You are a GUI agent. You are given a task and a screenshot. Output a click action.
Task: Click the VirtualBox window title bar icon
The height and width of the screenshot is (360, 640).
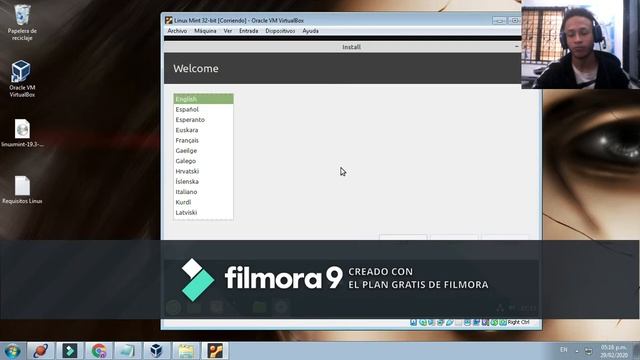(168, 20)
